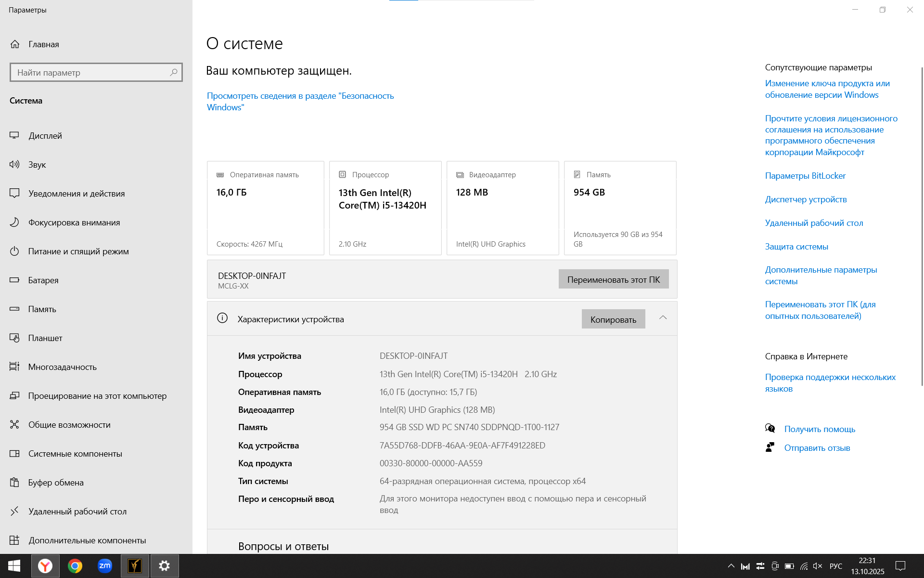Click the Фокусировка внимания moon icon
This screenshot has height=578, width=924.
(14, 223)
